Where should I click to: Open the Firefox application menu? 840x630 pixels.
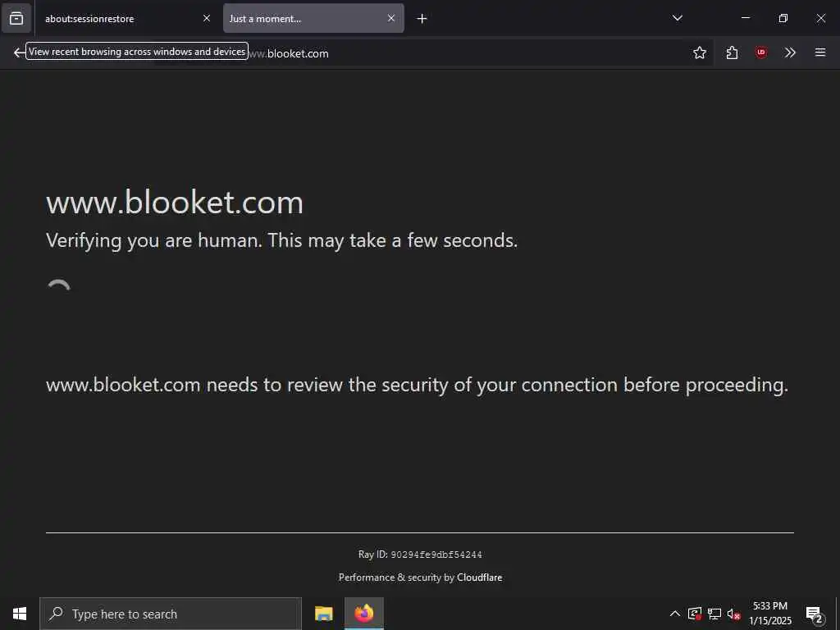(819, 52)
